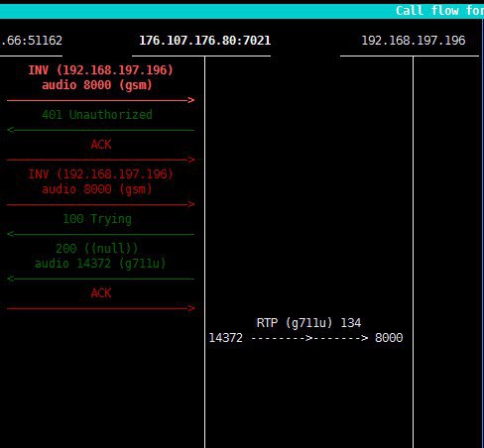Click the 'audio 8000 (gsm)' line under the first INV
Viewport: 484px width, 448px height.
[x=97, y=85]
